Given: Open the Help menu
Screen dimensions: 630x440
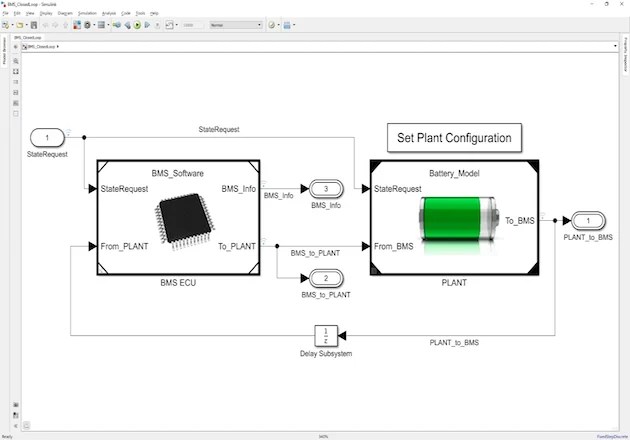Looking at the screenshot, I should pos(154,13).
